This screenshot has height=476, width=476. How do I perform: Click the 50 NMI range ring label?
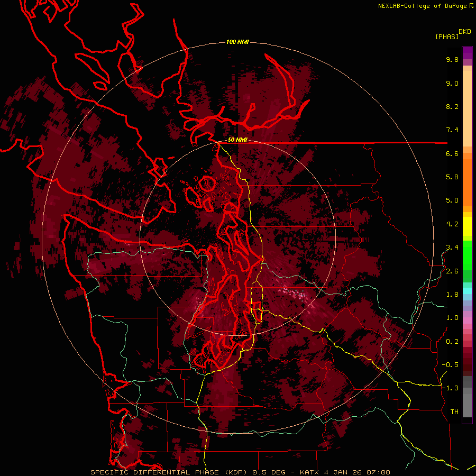point(237,140)
